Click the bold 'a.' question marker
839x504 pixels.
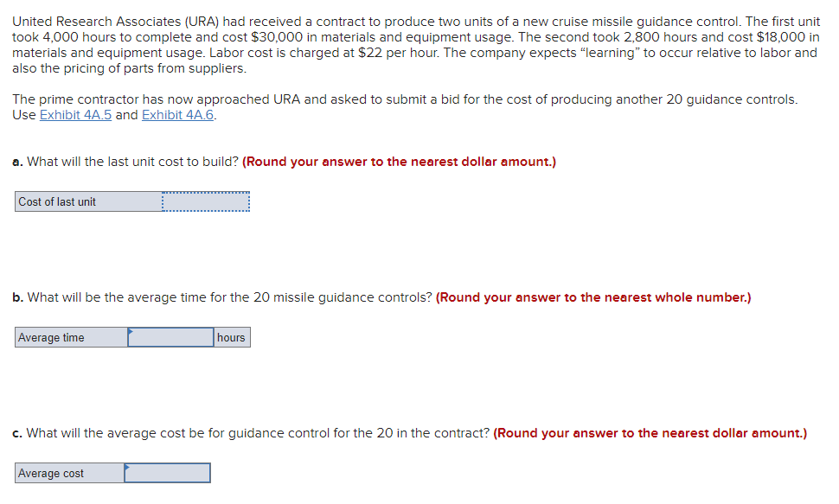(17, 162)
